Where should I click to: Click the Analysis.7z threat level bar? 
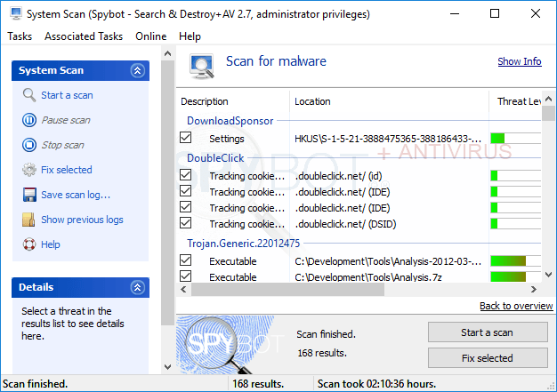(516, 276)
